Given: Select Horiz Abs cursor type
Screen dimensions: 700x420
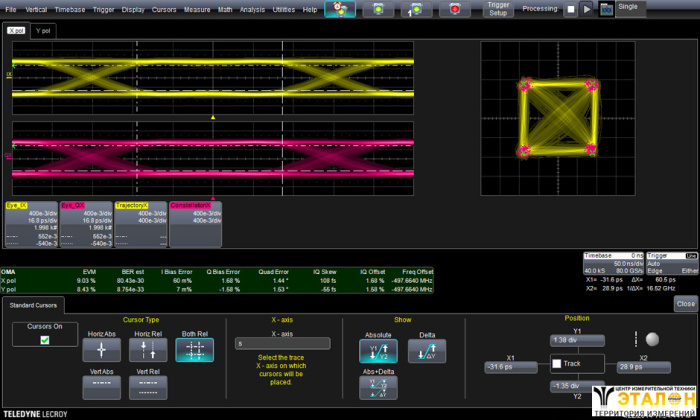Looking at the screenshot, I should [x=101, y=350].
